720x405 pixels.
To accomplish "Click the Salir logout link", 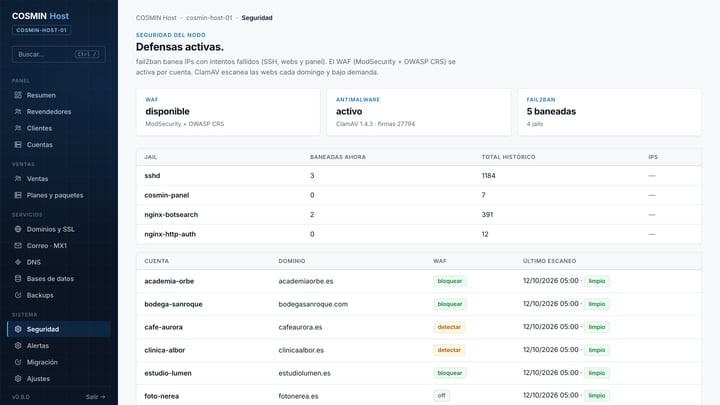I will click(x=96, y=397).
